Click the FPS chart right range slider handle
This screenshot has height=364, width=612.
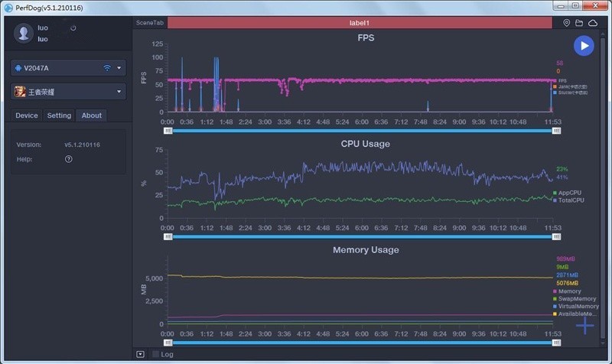point(556,131)
